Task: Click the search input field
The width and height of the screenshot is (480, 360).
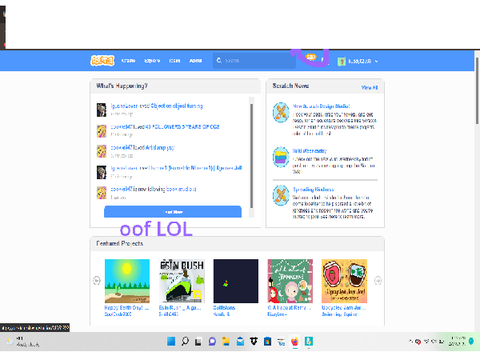Action: point(254,61)
